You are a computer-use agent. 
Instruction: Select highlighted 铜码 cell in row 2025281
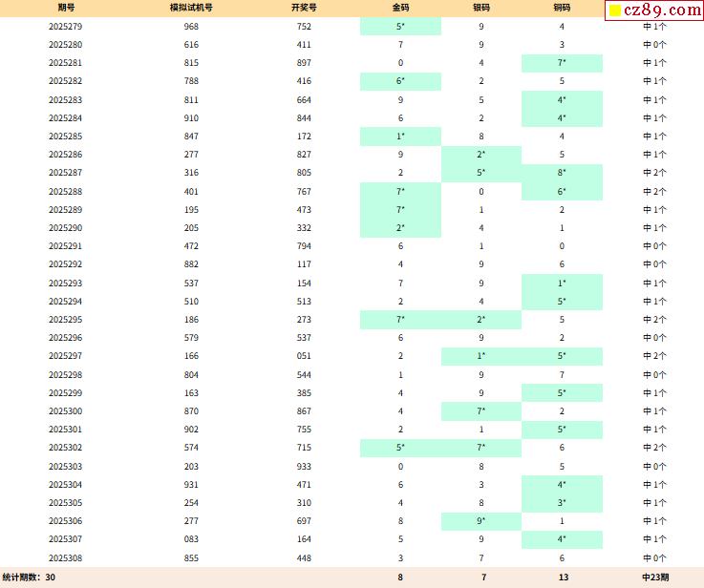[562, 63]
